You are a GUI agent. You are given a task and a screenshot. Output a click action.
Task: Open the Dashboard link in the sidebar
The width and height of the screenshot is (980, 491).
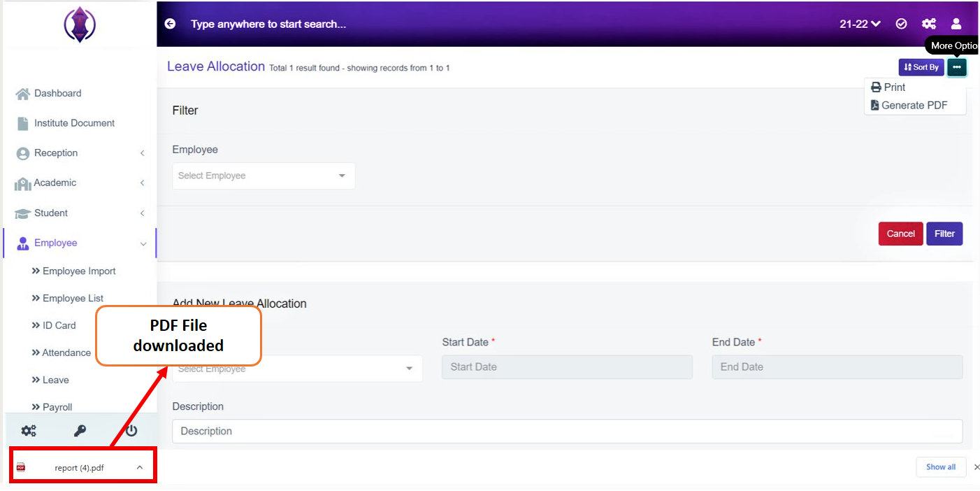[x=57, y=94]
